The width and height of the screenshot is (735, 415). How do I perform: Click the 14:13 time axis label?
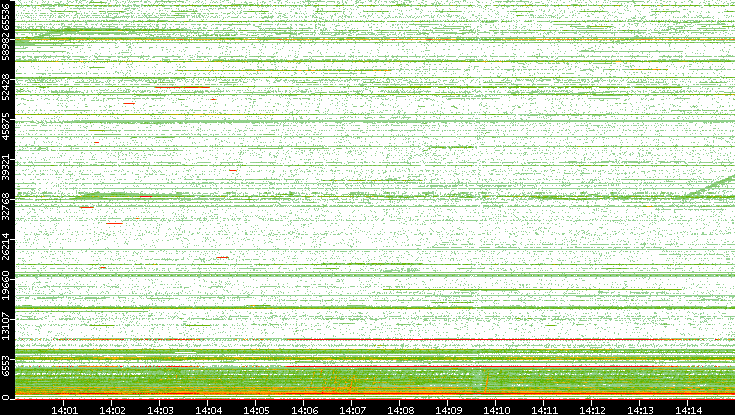640,410
